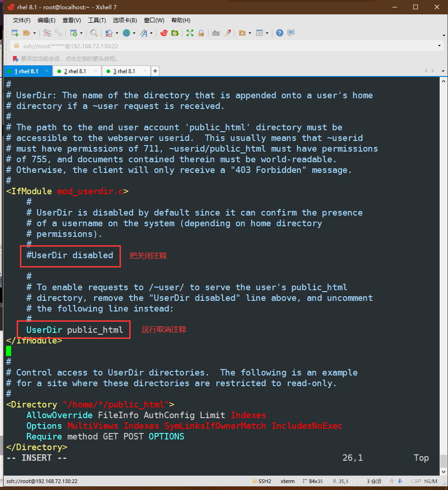448x490 pixels.
Task: Click the keyboard key-mapping icon
Action: point(216,33)
